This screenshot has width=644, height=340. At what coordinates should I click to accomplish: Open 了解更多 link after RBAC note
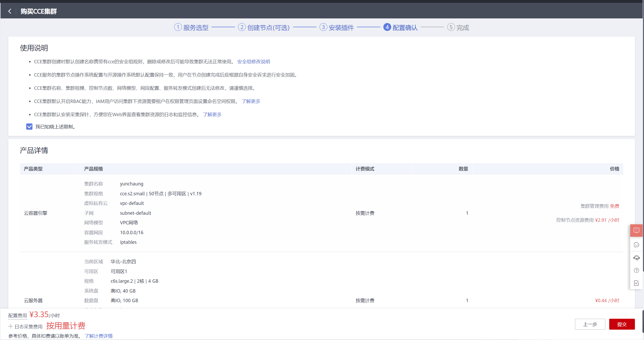[x=251, y=101]
